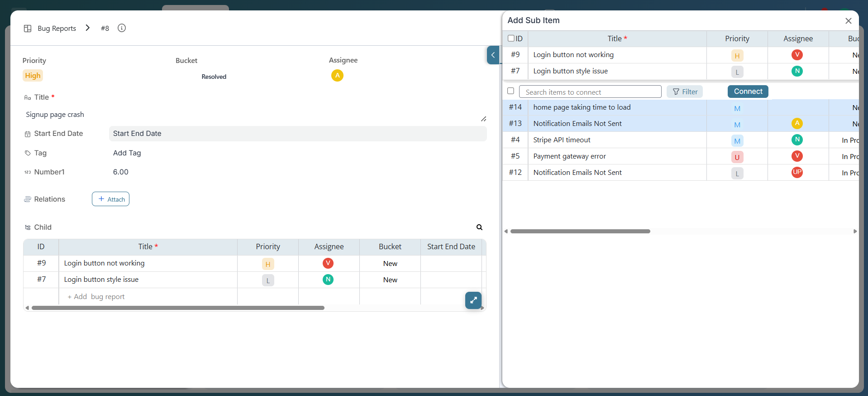Click UP assignee avatar in row #12

[797, 172]
